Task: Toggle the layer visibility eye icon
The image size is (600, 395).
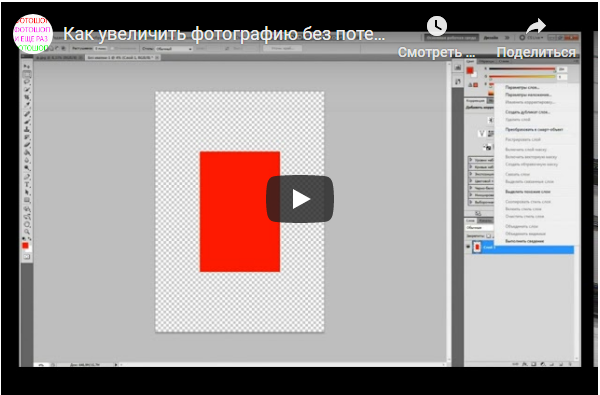Action: (x=468, y=247)
